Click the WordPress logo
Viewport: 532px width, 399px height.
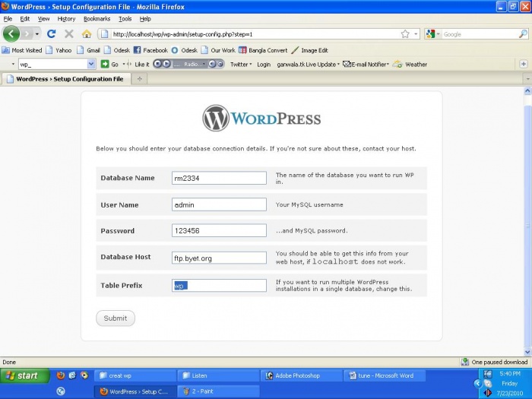point(261,119)
